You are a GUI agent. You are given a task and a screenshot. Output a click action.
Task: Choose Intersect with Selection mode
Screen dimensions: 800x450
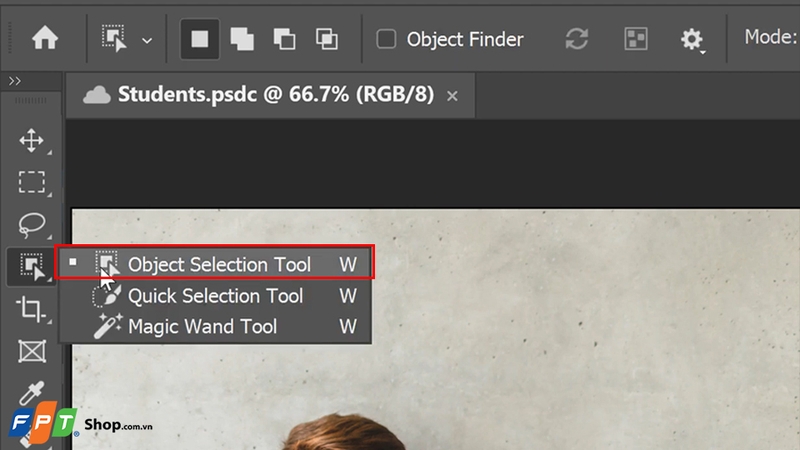click(327, 39)
